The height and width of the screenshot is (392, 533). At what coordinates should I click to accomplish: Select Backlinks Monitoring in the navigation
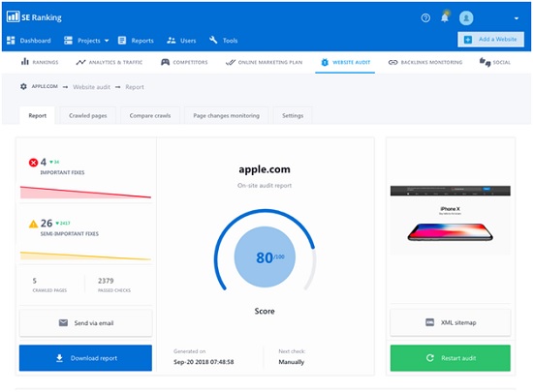[425, 63]
